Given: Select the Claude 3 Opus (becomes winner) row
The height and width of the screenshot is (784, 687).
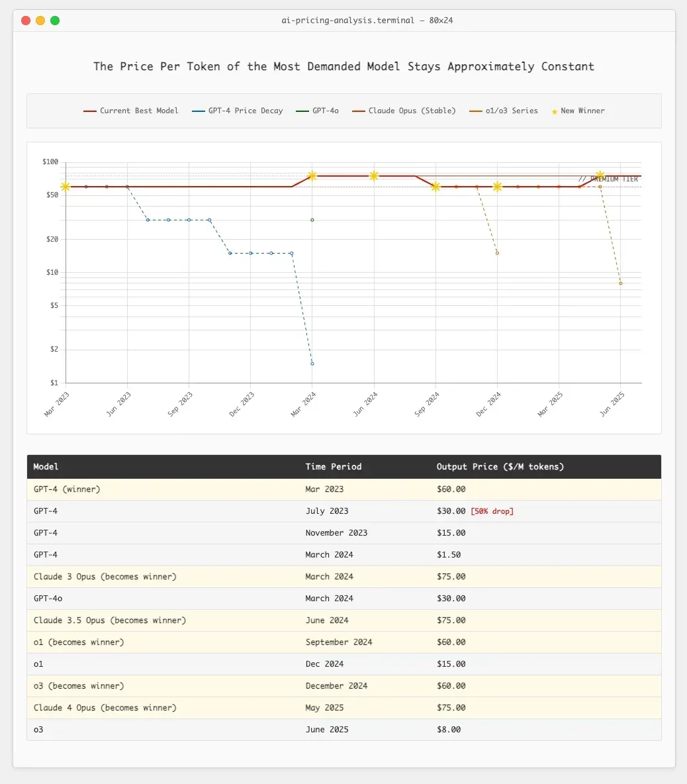Looking at the screenshot, I should click(343, 577).
